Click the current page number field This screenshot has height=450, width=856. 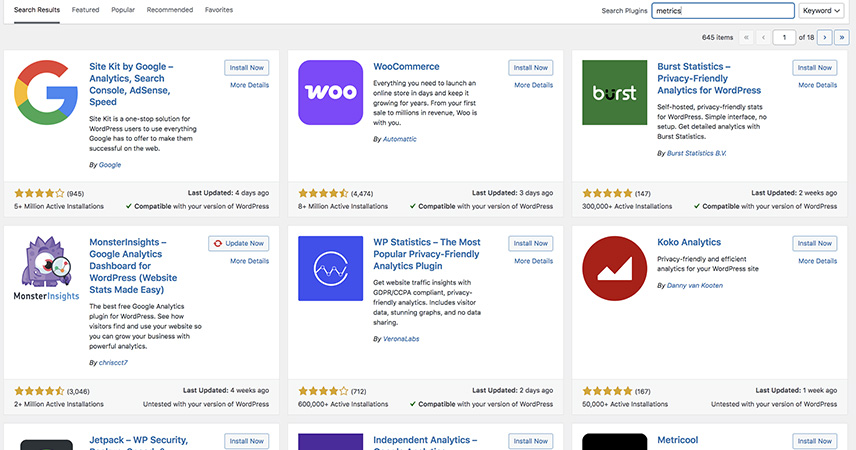[783, 37]
